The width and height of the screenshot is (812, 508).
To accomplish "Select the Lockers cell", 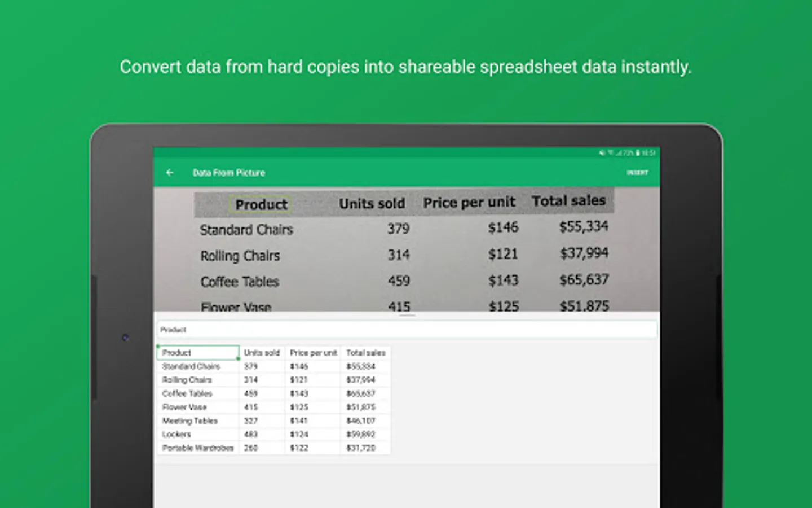I will coord(198,434).
